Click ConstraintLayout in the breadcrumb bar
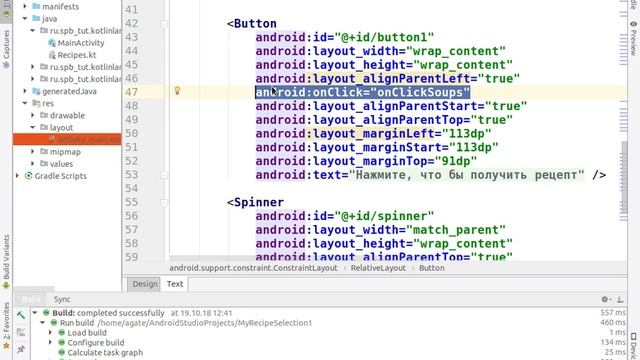 pos(253,268)
